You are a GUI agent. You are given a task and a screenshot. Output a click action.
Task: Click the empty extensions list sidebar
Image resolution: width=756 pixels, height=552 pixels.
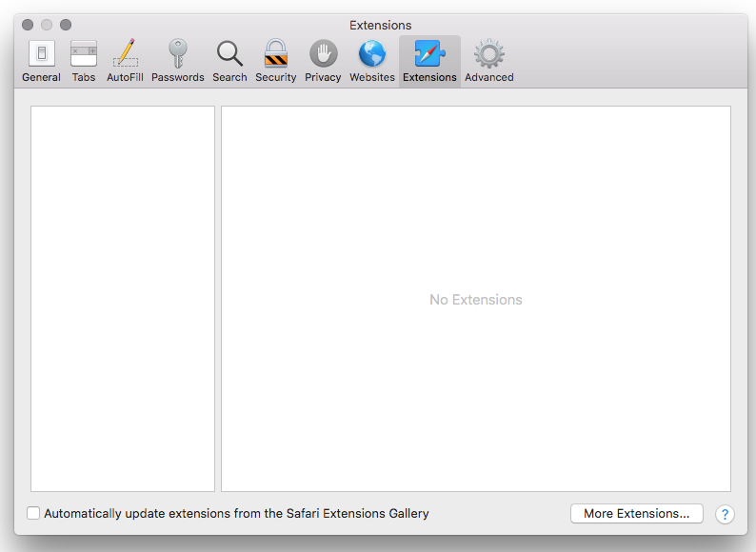coord(123,299)
